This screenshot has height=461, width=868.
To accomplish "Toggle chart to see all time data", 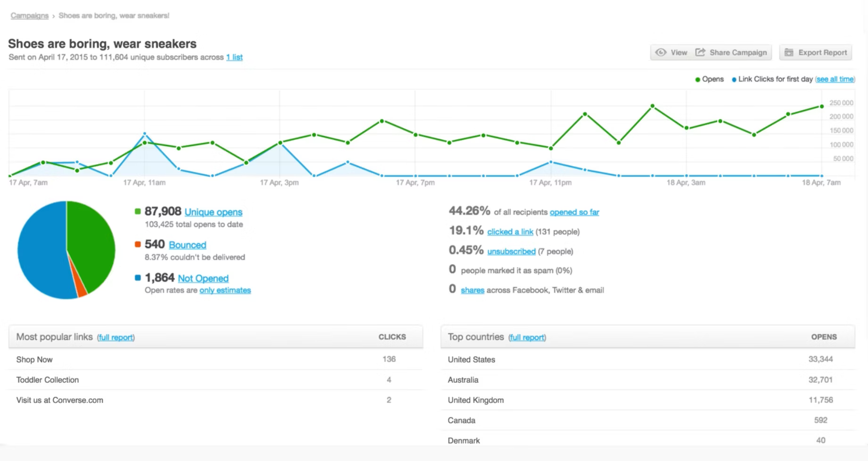I will point(835,79).
